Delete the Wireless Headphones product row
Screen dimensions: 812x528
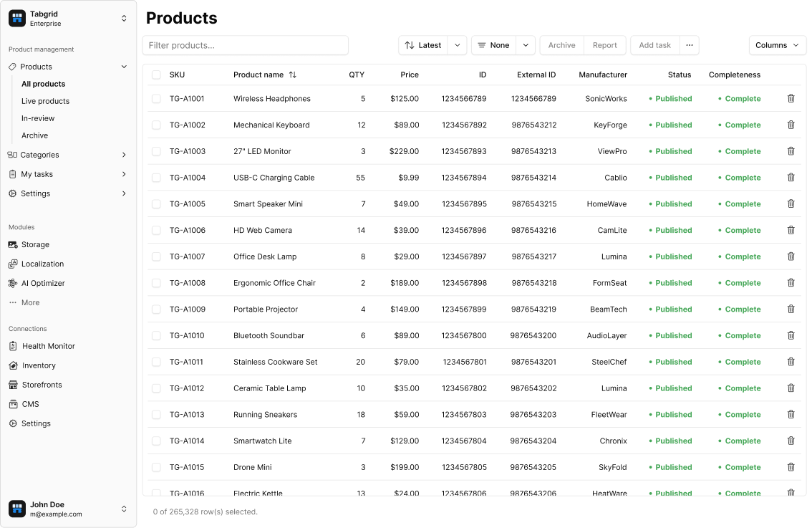tap(791, 98)
